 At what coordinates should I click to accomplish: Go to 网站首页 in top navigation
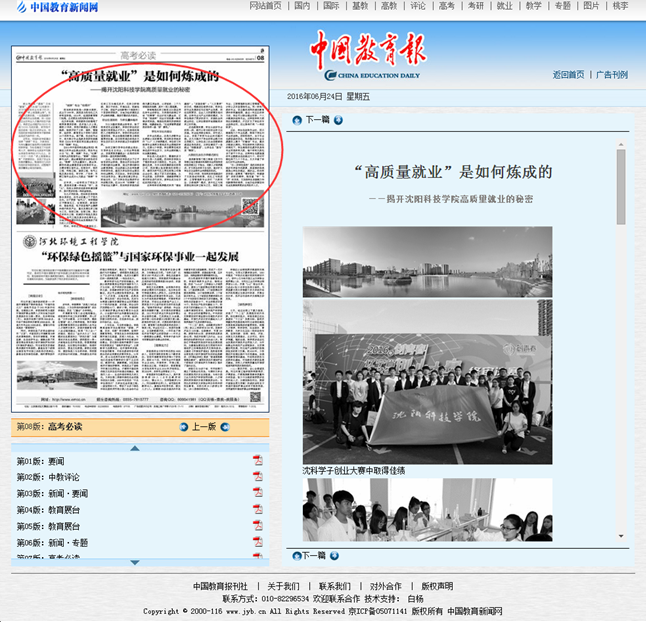click(x=265, y=6)
